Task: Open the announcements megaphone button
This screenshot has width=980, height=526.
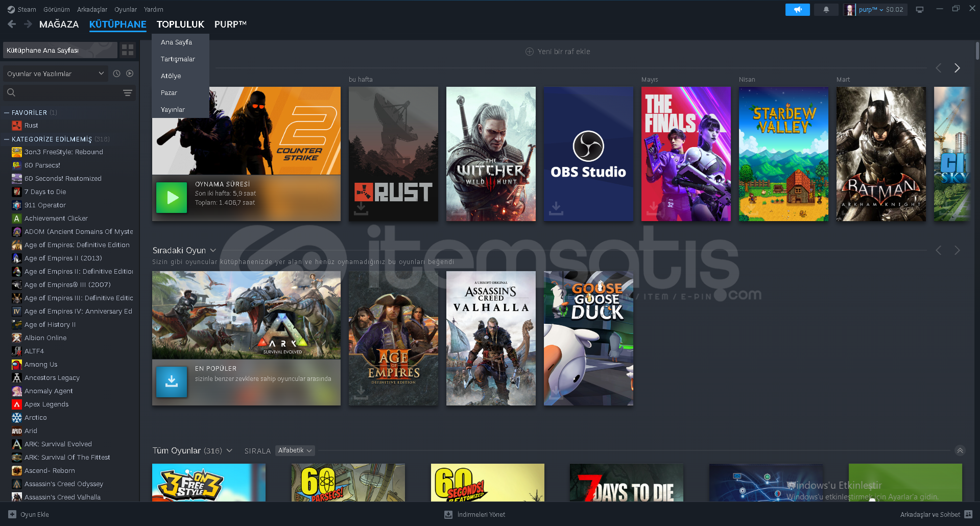Action: click(x=797, y=9)
